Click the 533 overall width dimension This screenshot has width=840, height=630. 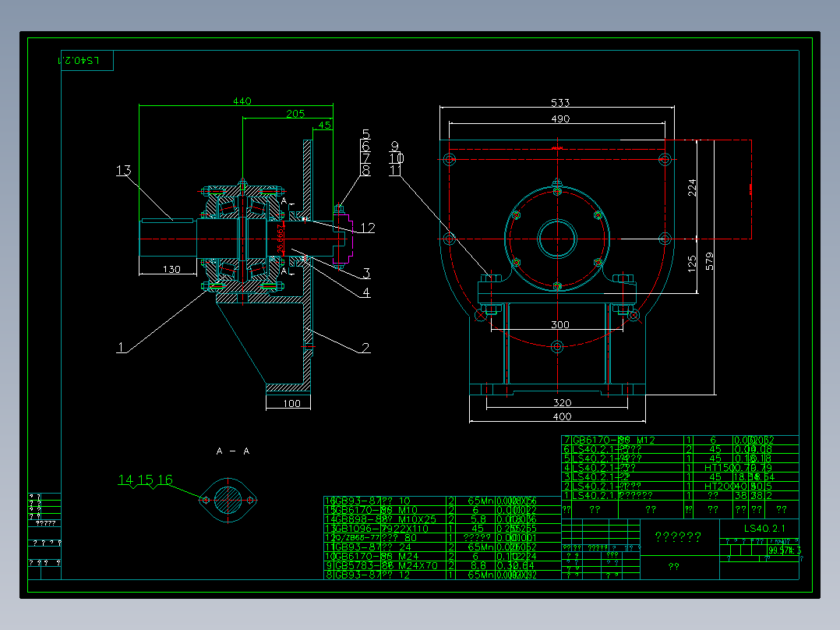(x=560, y=102)
